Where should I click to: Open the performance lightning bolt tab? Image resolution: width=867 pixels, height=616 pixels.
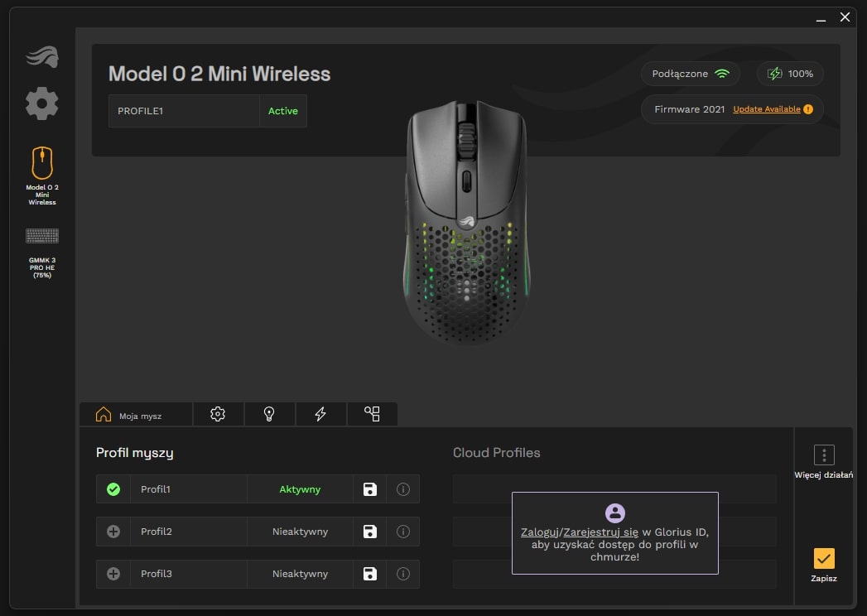320,414
